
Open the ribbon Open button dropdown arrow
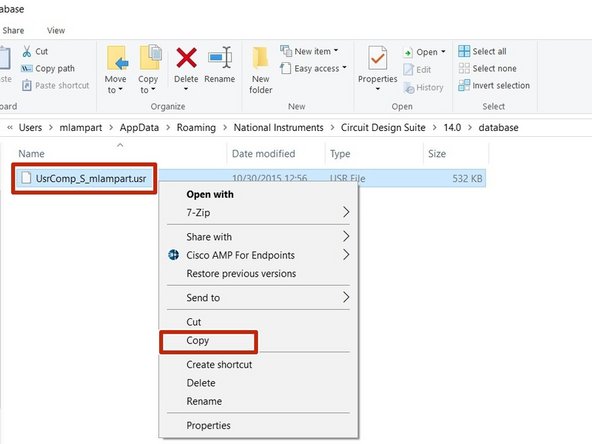443,51
